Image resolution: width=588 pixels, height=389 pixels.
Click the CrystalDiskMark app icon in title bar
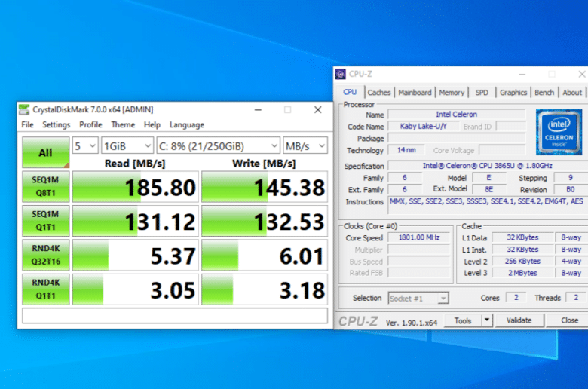(x=24, y=109)
